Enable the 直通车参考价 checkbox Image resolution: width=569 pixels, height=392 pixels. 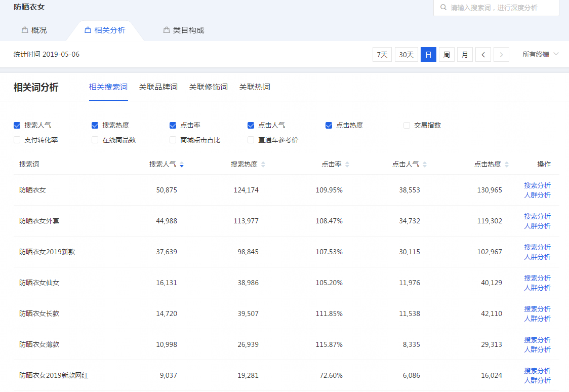[251, 140]
